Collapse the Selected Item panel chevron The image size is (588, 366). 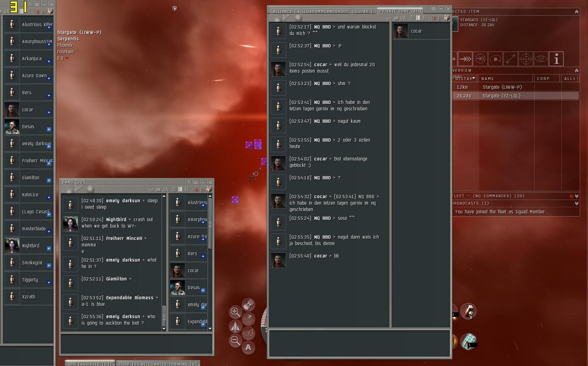tap(576, 11)
